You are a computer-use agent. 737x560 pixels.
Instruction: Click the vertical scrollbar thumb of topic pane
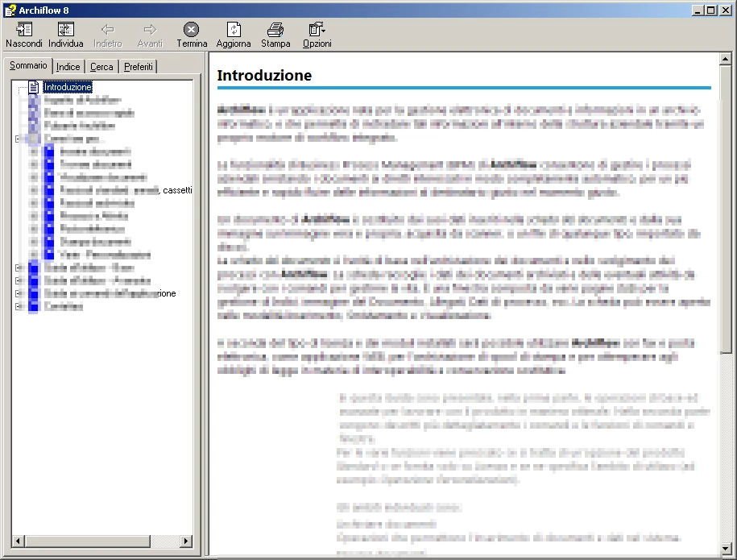725,209
